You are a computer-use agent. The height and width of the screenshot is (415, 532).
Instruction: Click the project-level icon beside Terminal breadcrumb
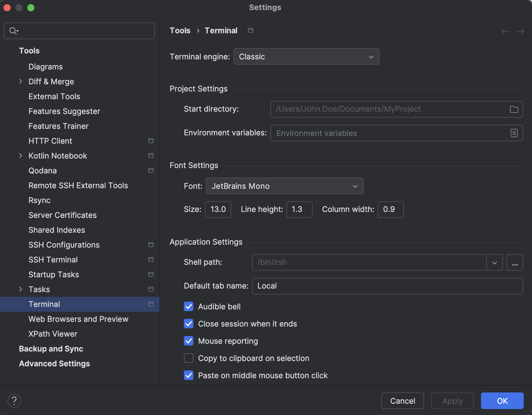click(251, 31)
